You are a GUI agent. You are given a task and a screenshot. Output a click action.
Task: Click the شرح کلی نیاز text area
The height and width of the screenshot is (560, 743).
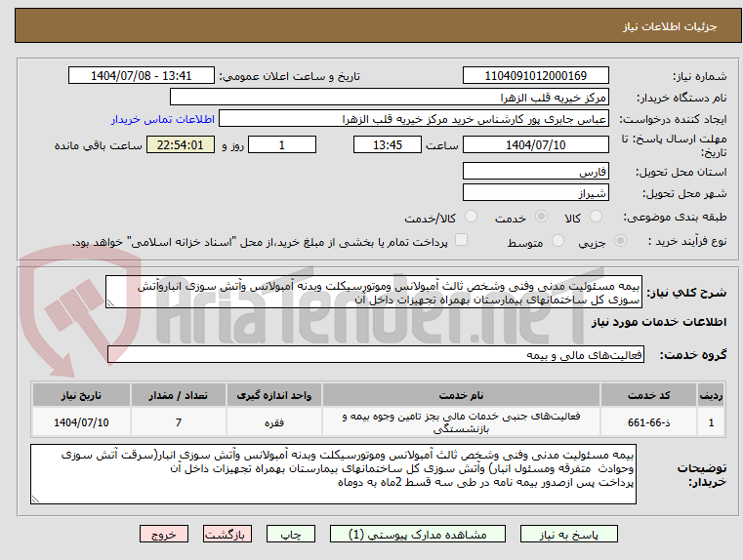click(374, 293)
